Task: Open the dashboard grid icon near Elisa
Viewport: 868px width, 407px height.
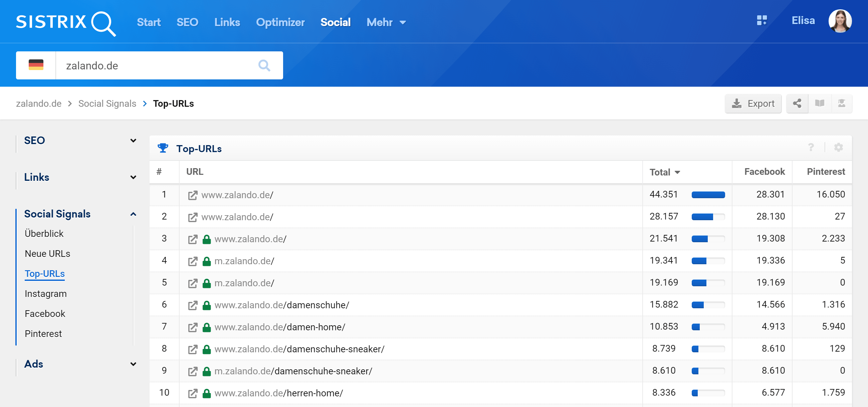Action: pos(762,21)
